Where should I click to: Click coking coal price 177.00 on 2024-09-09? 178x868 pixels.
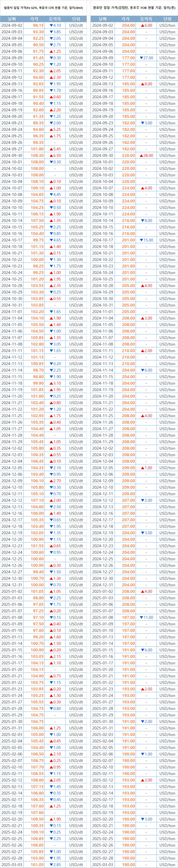(128, 58)
